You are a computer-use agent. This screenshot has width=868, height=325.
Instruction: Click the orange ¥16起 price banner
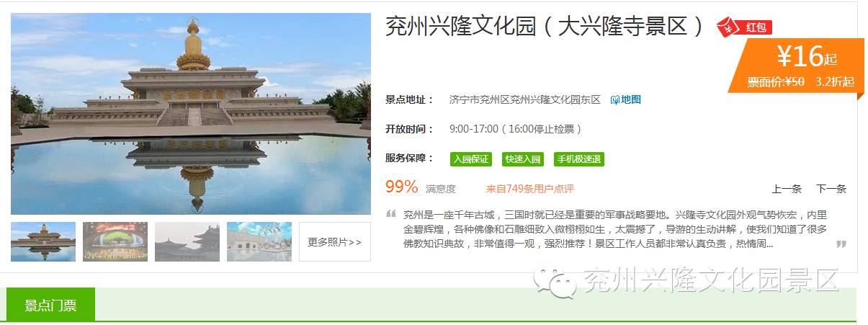(x=796, y=65)
